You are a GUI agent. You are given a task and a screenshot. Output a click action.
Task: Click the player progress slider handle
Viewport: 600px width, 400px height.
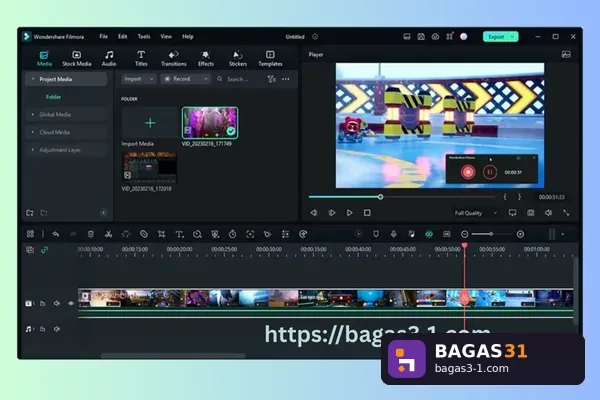point(380,197)
